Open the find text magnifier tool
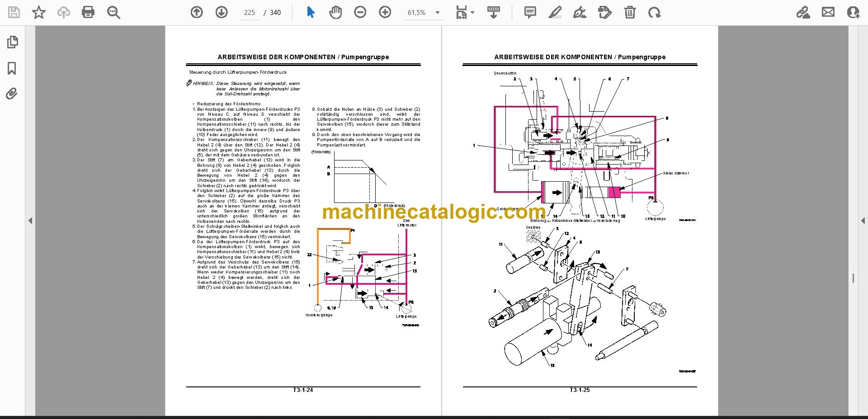The width and height of the screenshot is (868, 419). tap(113, 13)
